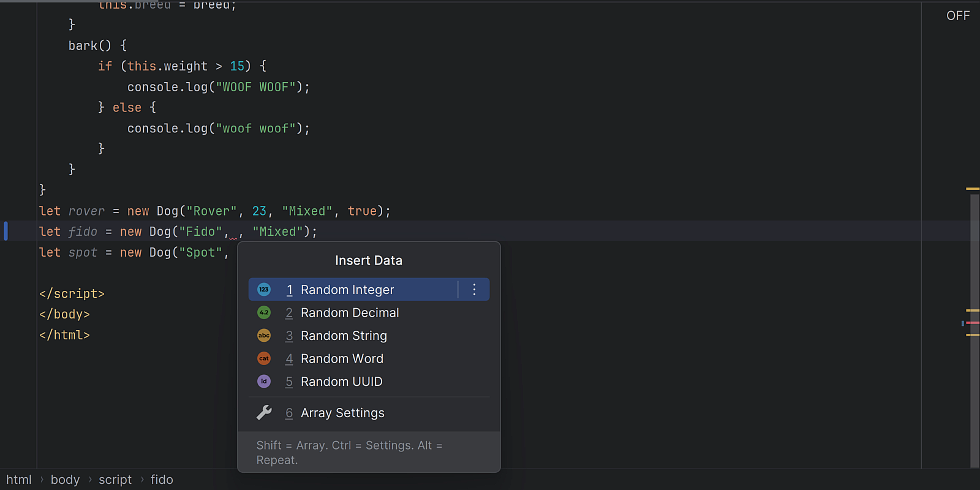Viewport: 980px width, 490px height.
Task: Select Random Integer from Insert Data
Action: click(369, 289)
